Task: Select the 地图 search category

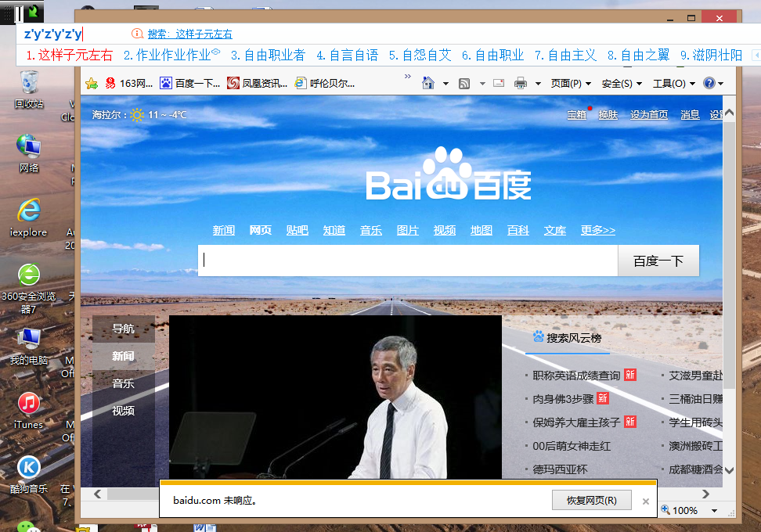Action: 481,230
